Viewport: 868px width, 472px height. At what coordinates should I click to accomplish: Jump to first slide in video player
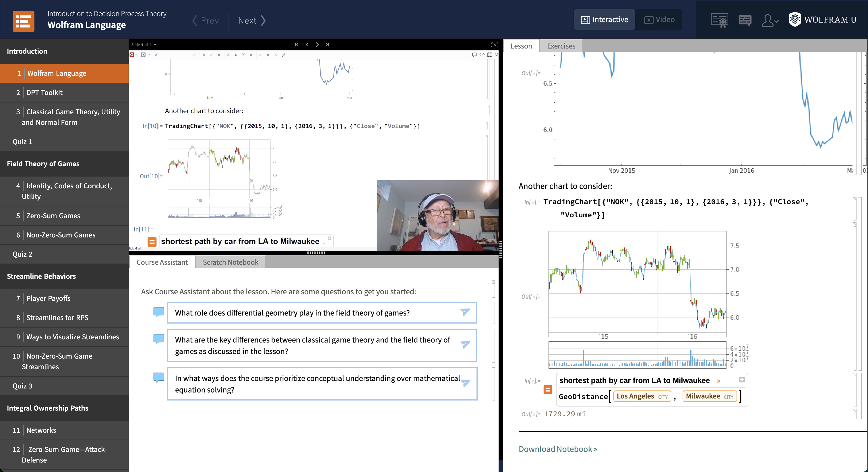pyautogui.click(x=297, y=45)
